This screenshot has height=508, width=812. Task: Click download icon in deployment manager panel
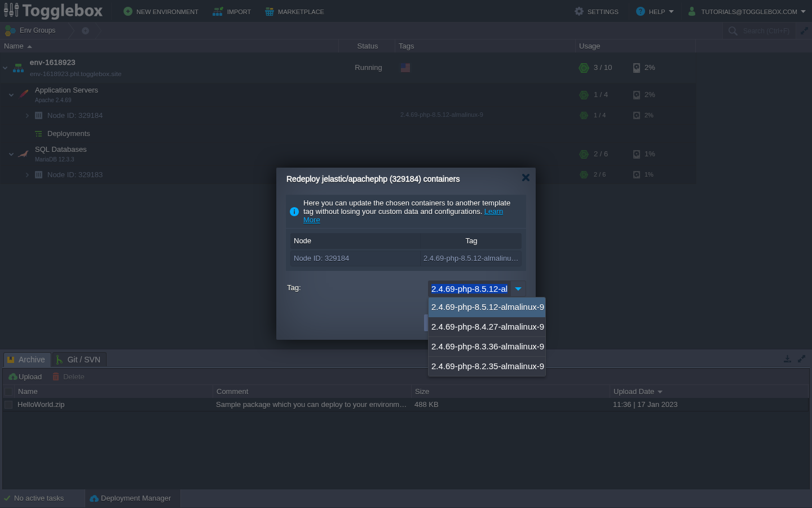pyautogui.click(x=787, y=359)
